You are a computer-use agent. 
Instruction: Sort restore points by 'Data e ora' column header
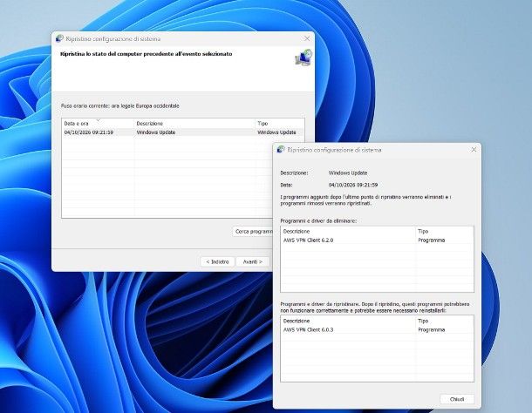click(98, 124)
